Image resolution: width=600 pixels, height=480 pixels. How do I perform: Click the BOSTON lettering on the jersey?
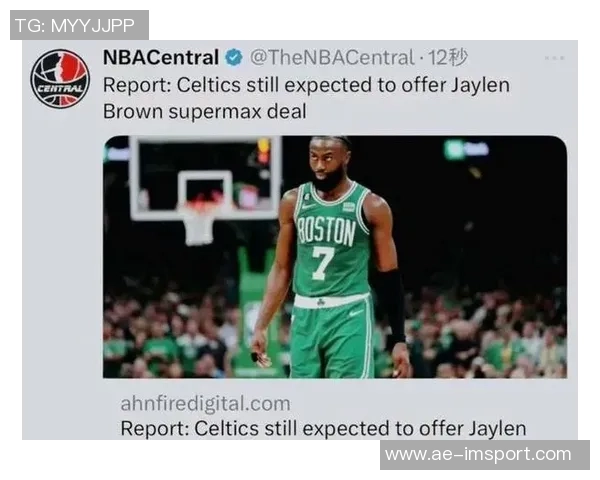coord(326,231)
